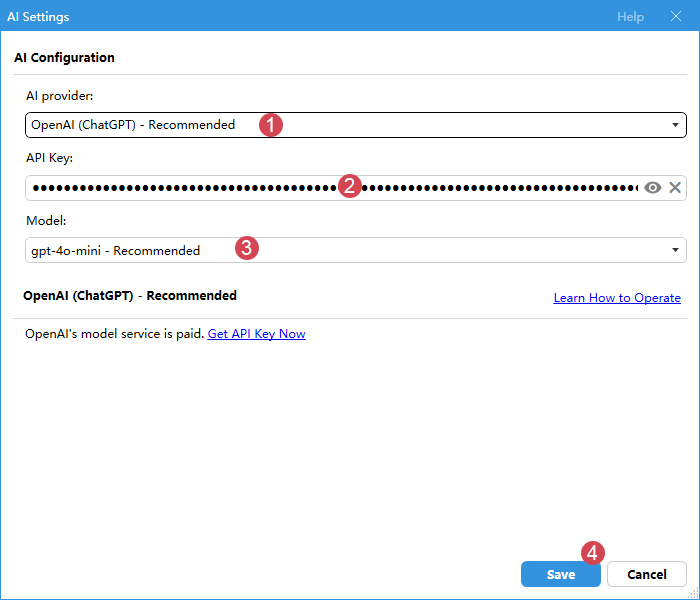Open Help in the title bar
Image resolution: width=700 pixels, height=600 pixels.
(x=630, y=17)
